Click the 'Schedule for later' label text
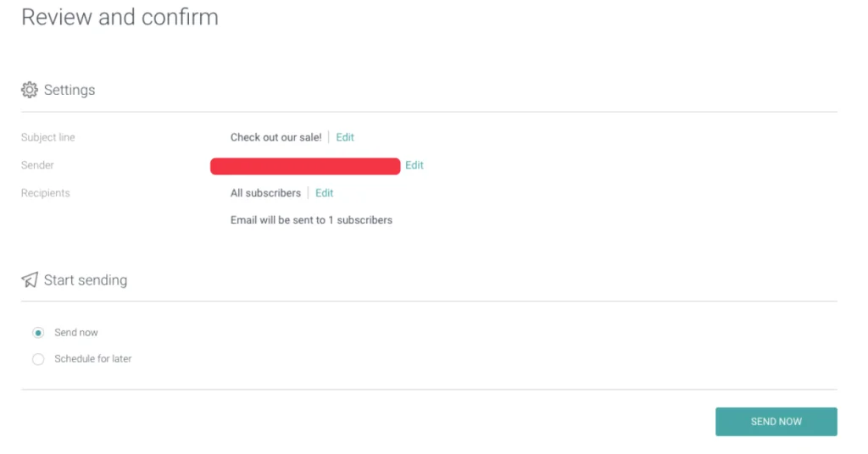 pos(93,359)
